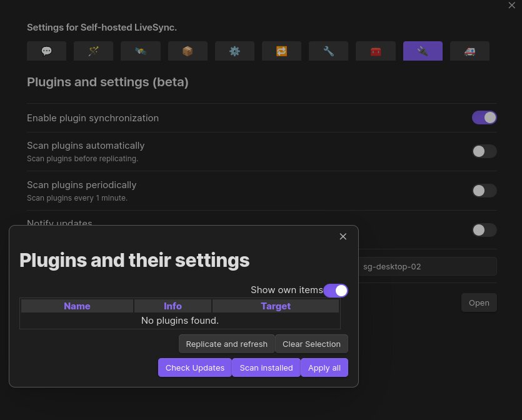Click the Name column header
The height and width of the screenshot is (420, 522).
77,306
